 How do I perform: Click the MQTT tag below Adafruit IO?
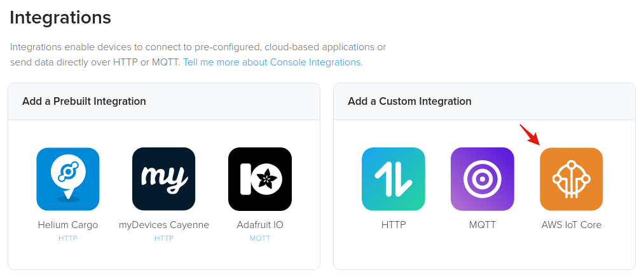(x=259, y=238)
